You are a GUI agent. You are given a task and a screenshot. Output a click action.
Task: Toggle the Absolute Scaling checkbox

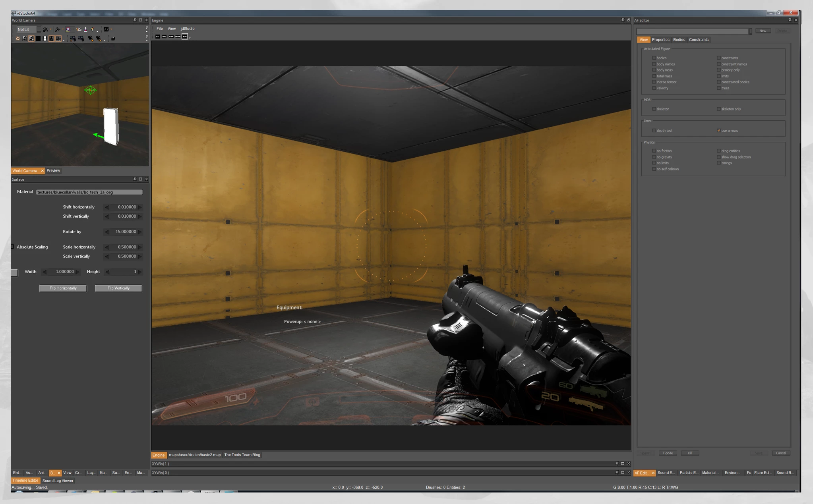(12, 247)
